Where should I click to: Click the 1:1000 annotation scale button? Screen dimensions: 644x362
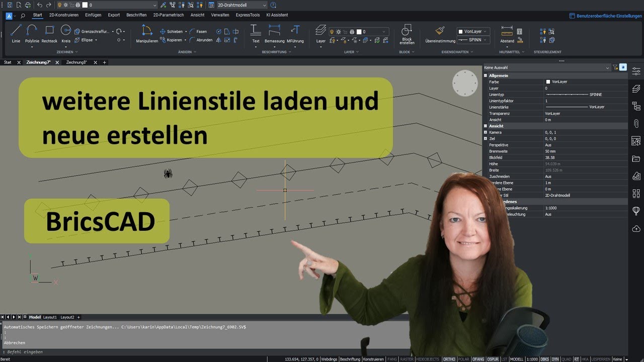531,359
